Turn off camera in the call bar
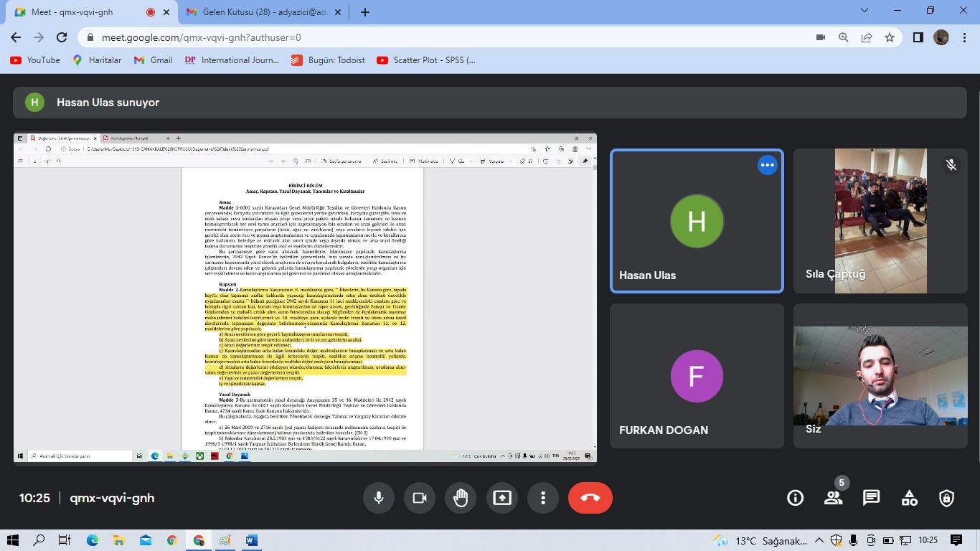The width and height of the screenshot is (980, 551). [x=420, y=498]
